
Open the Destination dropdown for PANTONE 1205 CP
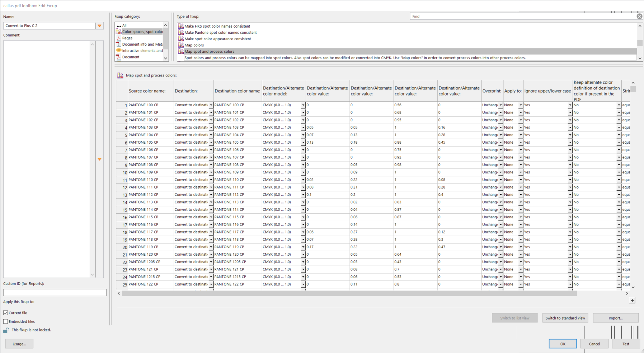[211, 262]
